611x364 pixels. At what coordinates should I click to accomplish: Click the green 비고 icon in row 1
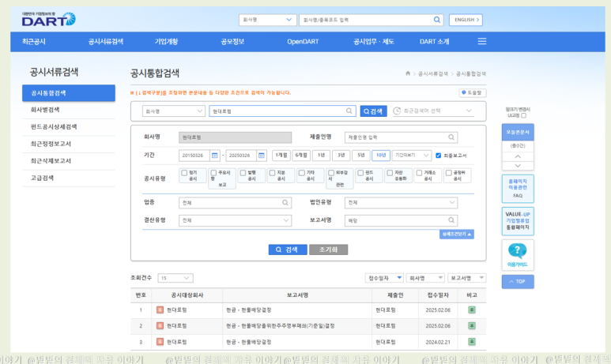point(472,310)
